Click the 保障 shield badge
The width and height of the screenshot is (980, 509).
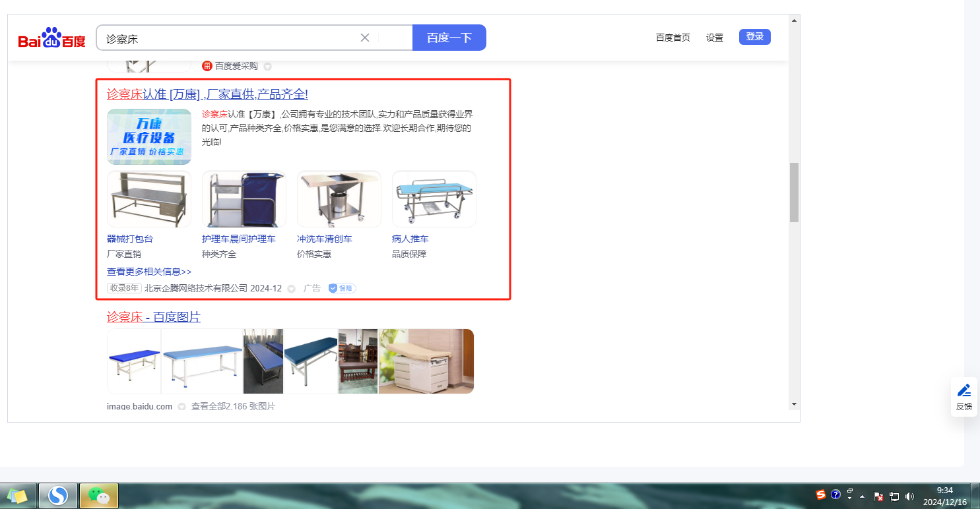pyautogui.click(x=343, y=288)
